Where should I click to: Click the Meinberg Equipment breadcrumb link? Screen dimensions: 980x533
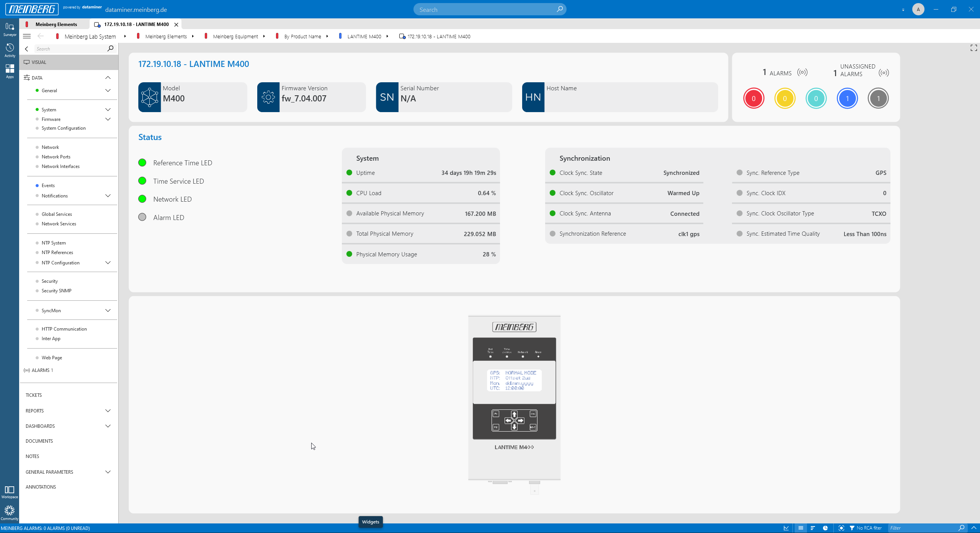pyautogui.click(x=235, y=37)
